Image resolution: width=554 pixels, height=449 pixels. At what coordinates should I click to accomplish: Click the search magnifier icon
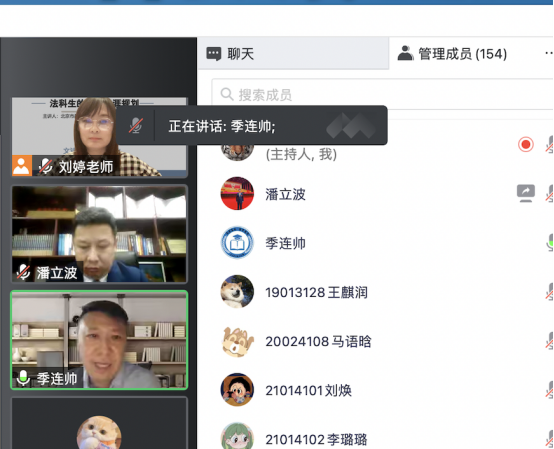[x=226, y=94]
